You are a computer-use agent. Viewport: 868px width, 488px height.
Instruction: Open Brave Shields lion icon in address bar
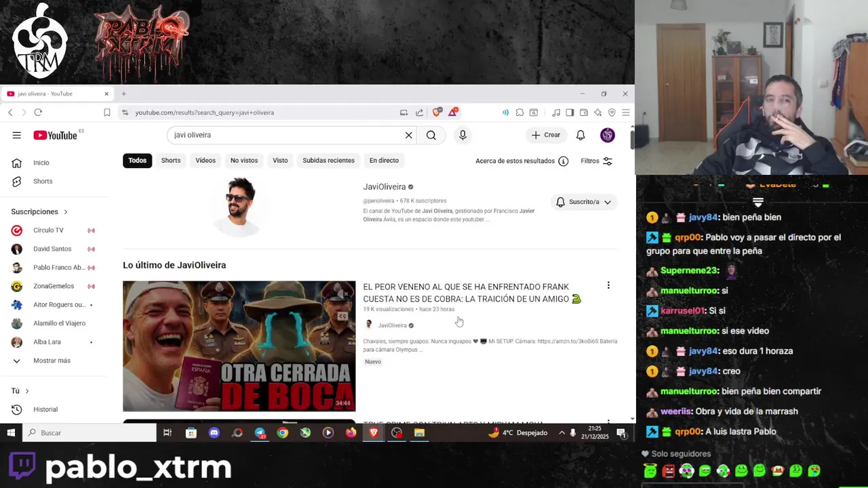pyautogui.click(x=437, y=113)
